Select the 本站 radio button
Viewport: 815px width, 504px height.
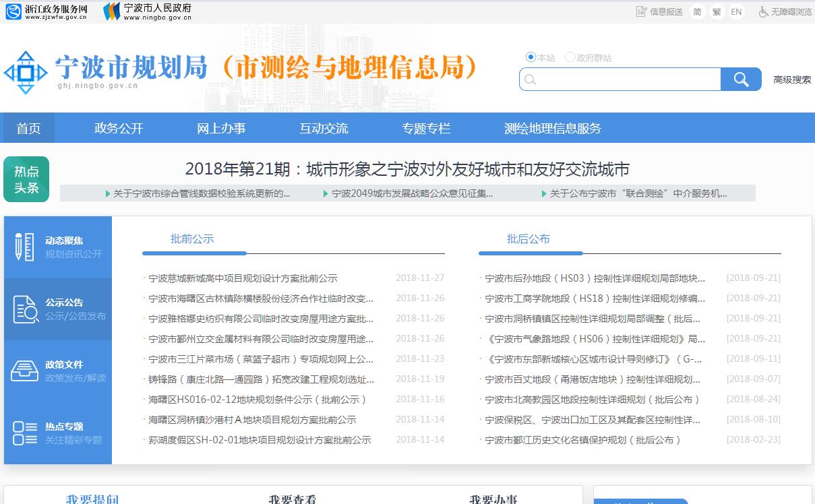531,57
